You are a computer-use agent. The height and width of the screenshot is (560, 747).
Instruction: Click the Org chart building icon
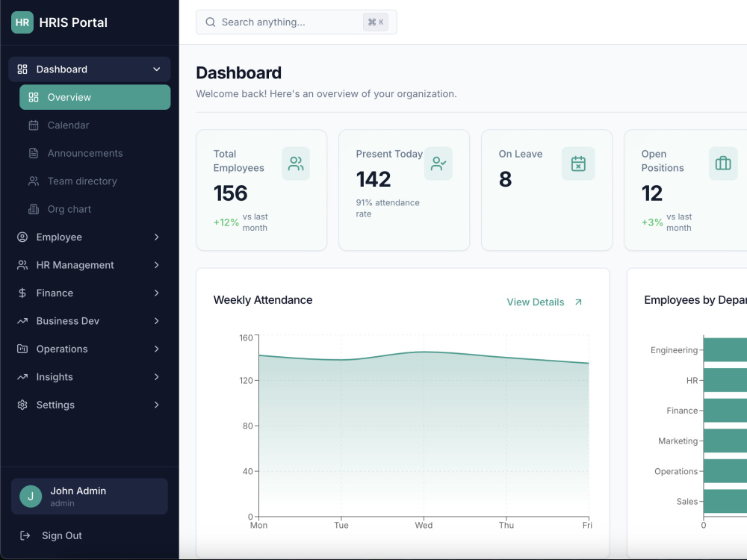point(34,209)
